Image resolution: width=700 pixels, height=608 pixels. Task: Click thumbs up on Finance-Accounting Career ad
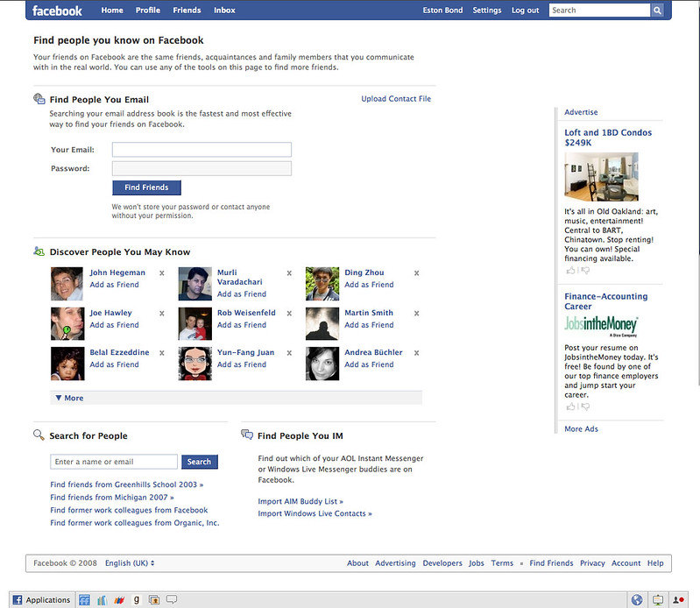tap(570, 407)
